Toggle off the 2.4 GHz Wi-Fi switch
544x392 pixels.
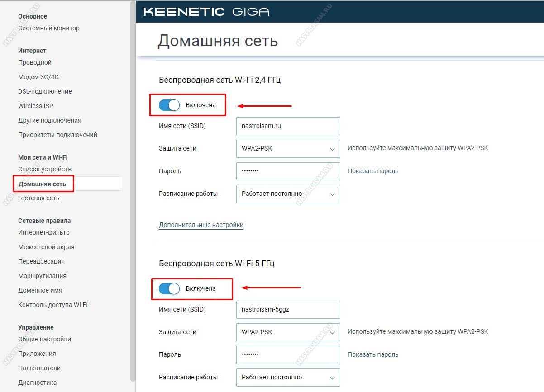tap(169, 105)
